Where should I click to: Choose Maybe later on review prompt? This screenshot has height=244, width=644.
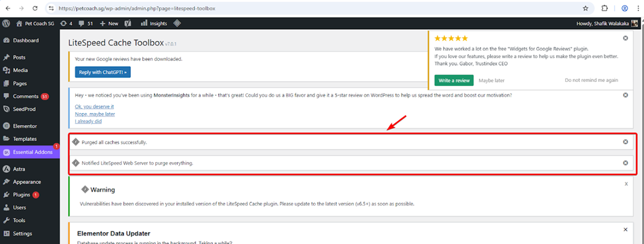(x=491, y=81)
